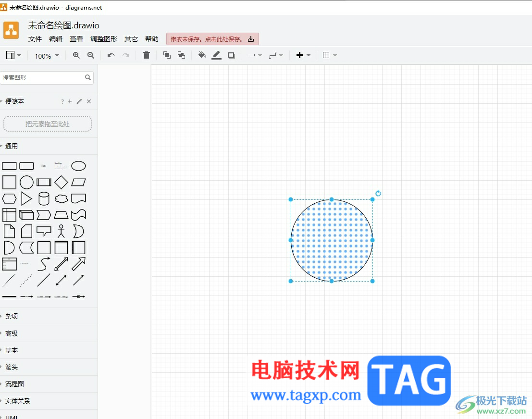Click the 把元素拖至此处 drop area
This screenshot has width=532, height=419.
pos(48,124)
